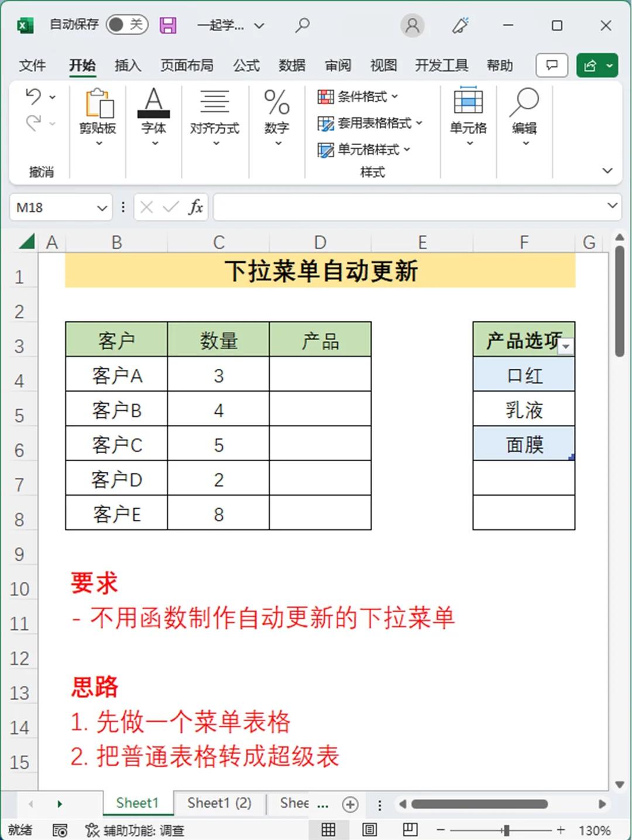Open the 开发工具 tab
Image resolution: width=632 pixels, height=840 pixels.
[x=441, y=65]
